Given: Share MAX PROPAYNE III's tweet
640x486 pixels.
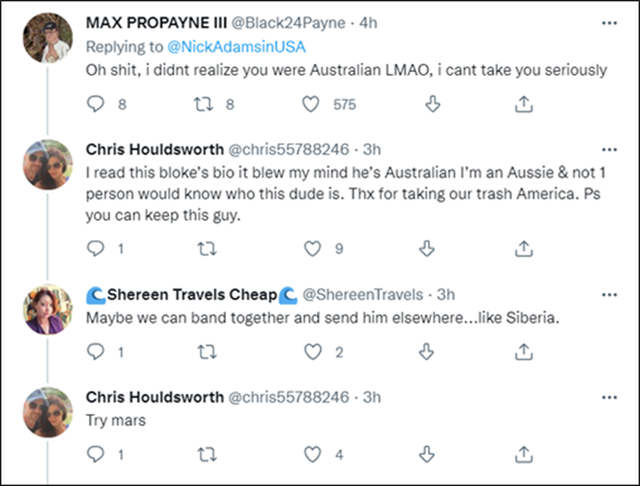Looking at the screenshot, I should [523, 102].
